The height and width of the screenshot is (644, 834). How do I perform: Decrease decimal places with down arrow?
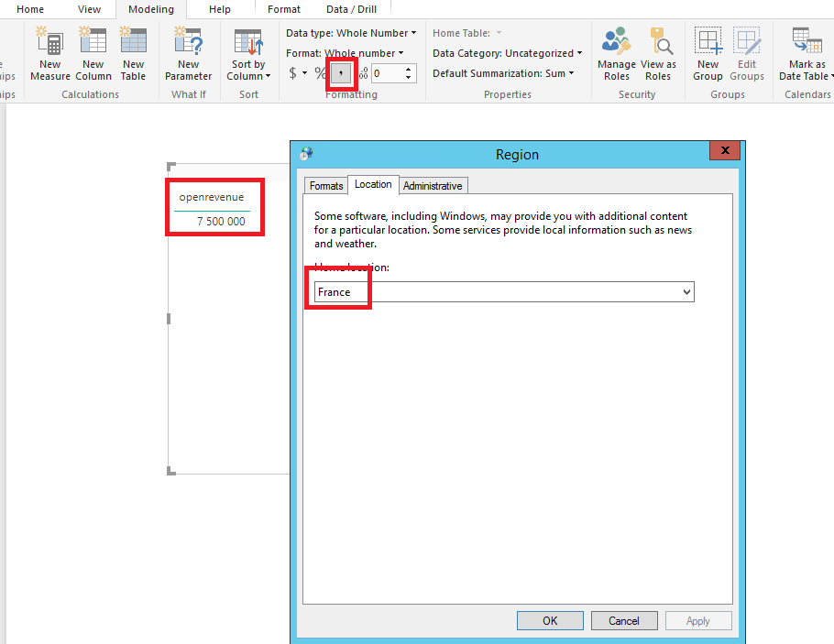click(408, 78)
